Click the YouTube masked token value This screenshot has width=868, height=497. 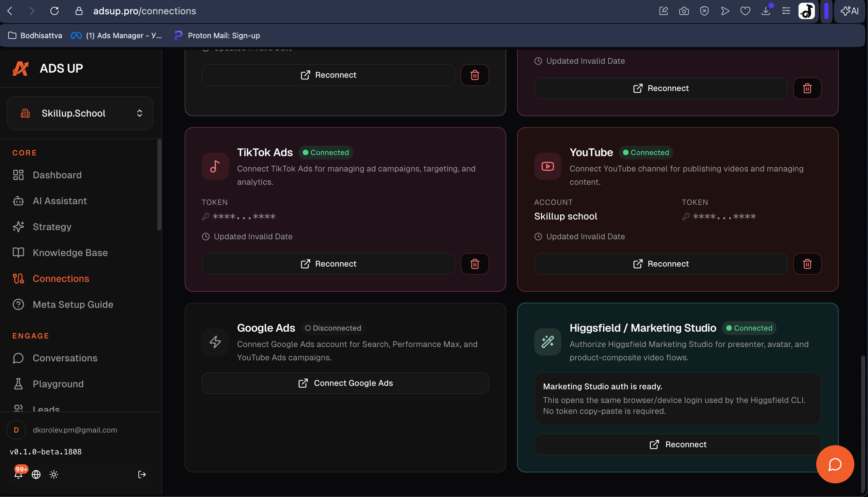coord(724,216)
